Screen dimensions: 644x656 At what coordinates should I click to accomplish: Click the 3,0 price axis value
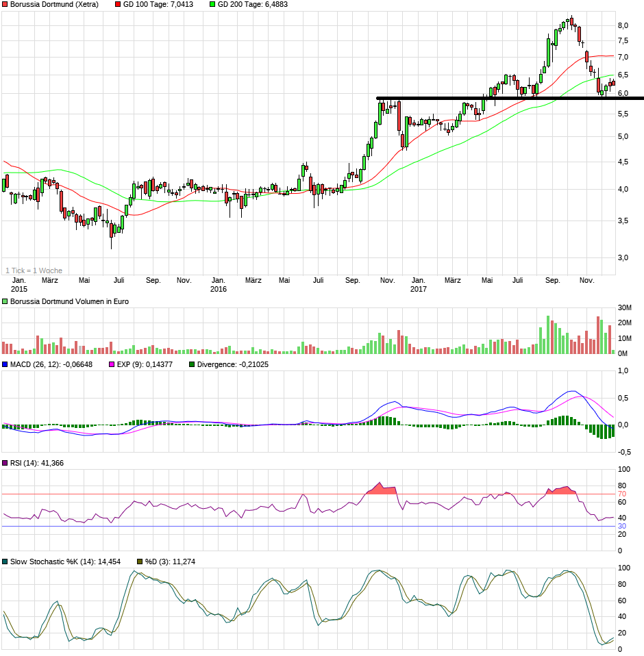[x=623, y=258]
